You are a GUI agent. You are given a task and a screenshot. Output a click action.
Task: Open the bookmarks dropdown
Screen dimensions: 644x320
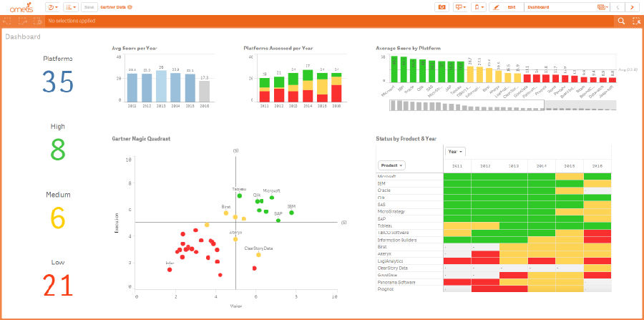pos(479,7)
